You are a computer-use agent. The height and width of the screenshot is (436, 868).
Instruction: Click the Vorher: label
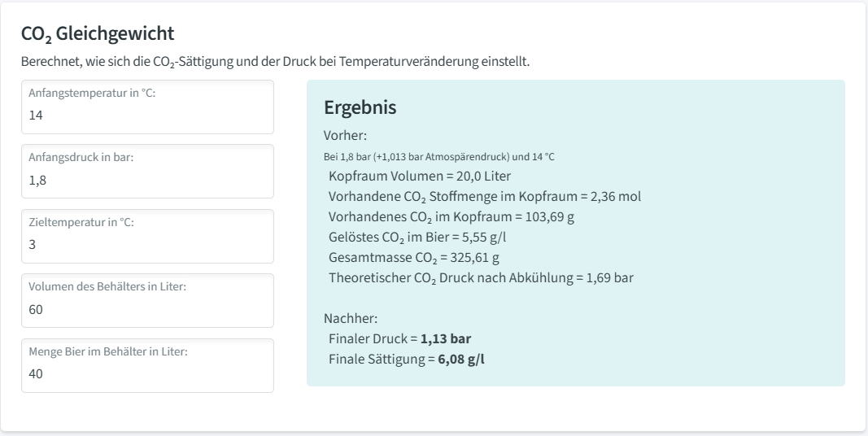[x=345, y=135]
